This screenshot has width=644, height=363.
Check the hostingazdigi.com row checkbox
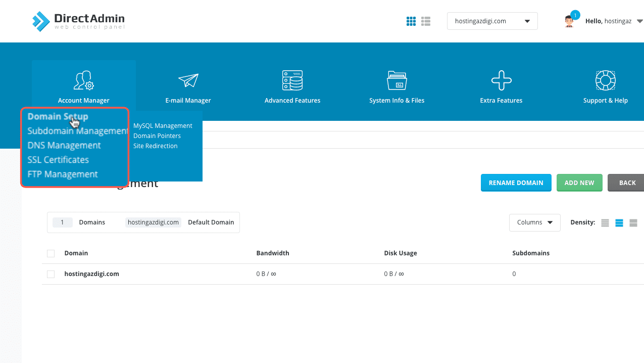[x=51, y=274]
